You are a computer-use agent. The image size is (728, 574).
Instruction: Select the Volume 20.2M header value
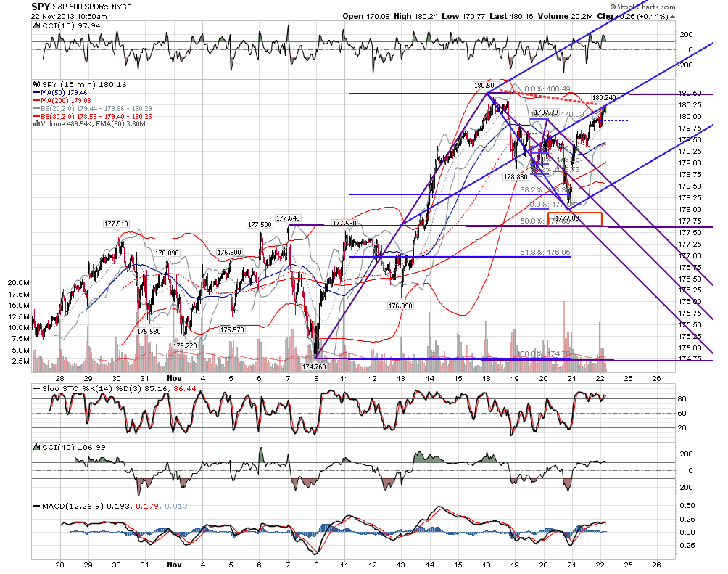pyautogui.click(x=565, y=16)
